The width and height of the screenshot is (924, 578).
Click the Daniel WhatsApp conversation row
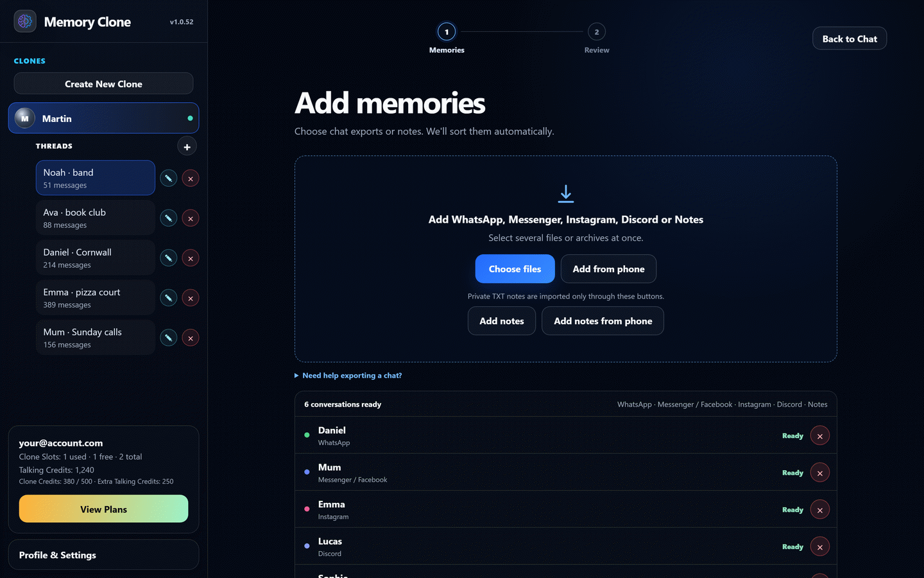[566, 435]
